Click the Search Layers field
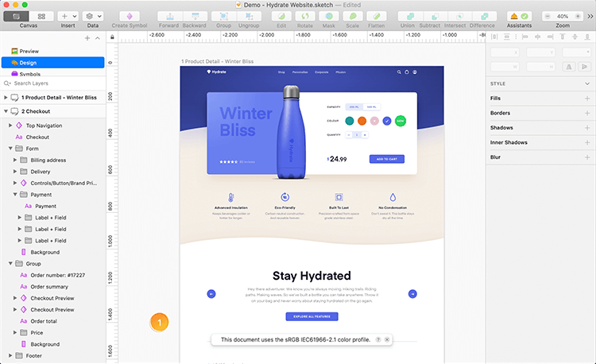 point(53,83)
